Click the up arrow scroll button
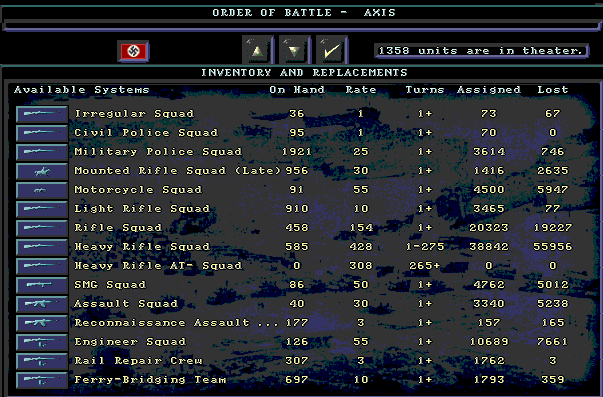603x397 pixels. 258,50
